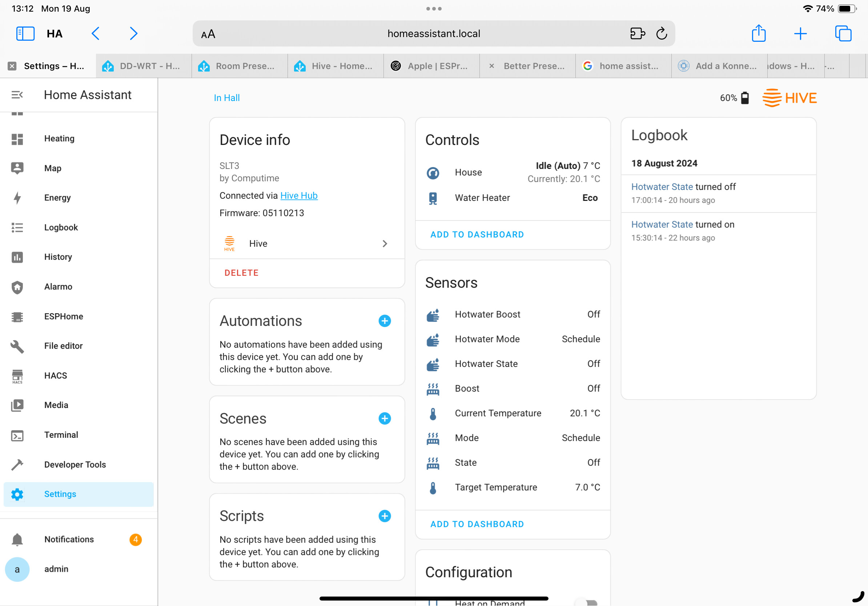Expand the Hive integration entry
This screenshot has height=606, width=868.
tap(306, 244)
